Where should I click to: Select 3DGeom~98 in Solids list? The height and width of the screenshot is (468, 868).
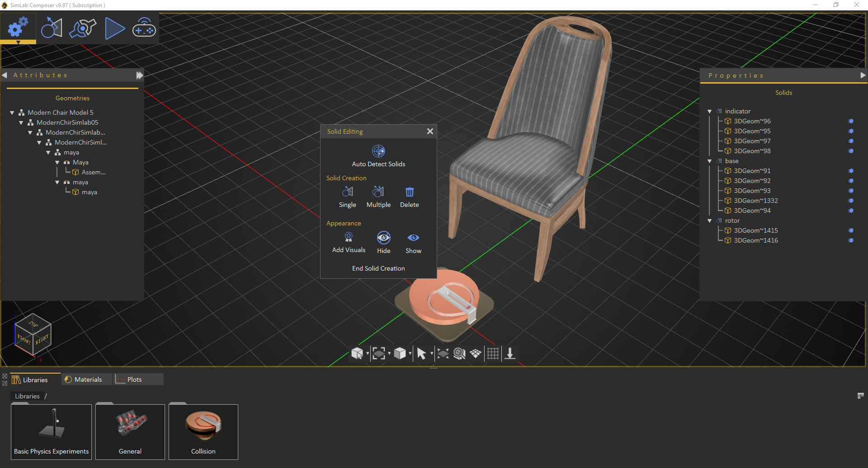752,151
